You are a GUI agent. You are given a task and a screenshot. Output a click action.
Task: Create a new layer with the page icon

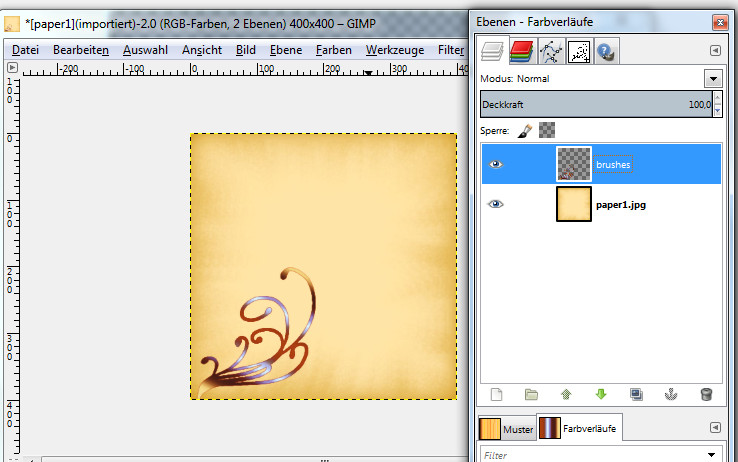point(497,394)
